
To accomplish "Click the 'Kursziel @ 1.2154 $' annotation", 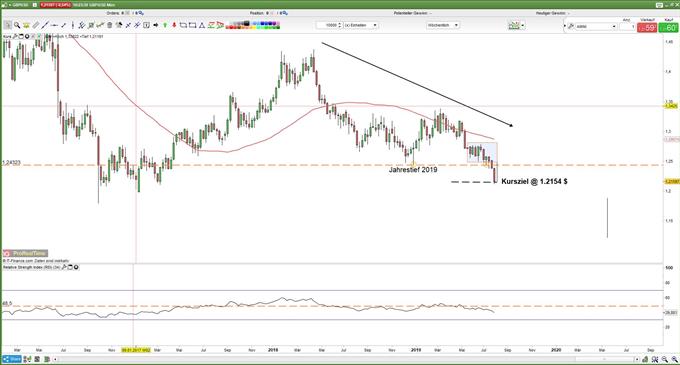I will tap(534, 182).
